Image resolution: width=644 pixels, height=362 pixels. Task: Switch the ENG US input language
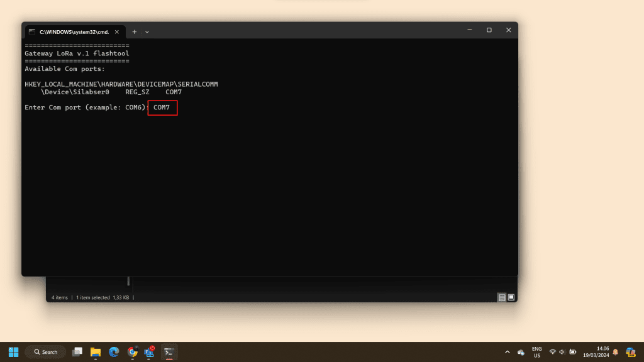coord(536,352)
